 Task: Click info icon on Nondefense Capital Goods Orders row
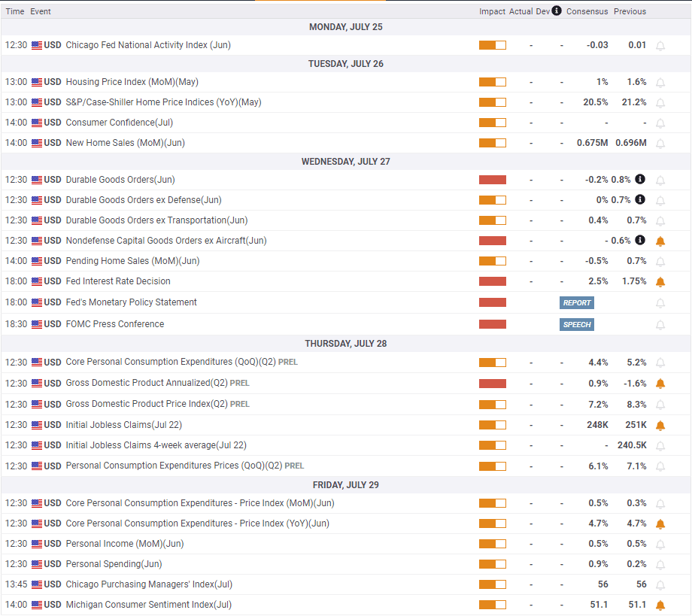pos(640,240)
